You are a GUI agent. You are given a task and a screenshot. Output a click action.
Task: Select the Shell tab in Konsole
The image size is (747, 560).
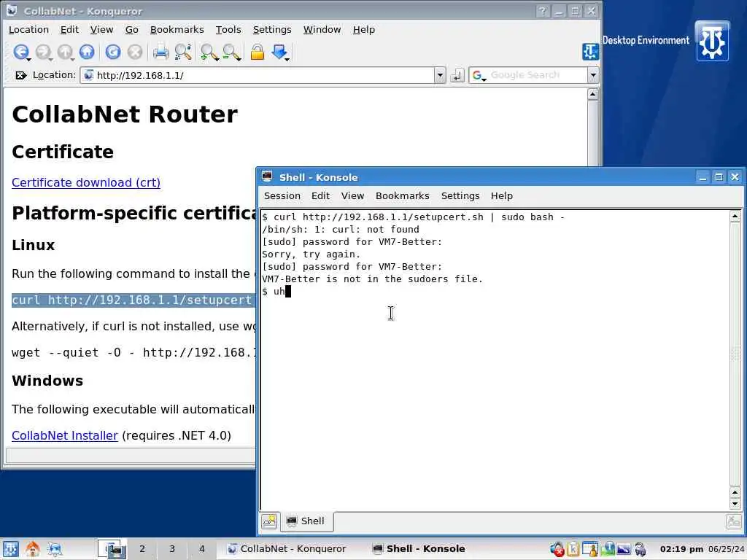pos(306,521)
